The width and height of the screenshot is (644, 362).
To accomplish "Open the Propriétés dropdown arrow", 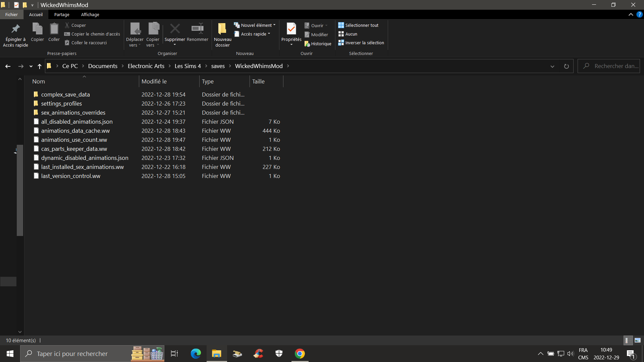I will click(291, 45).
